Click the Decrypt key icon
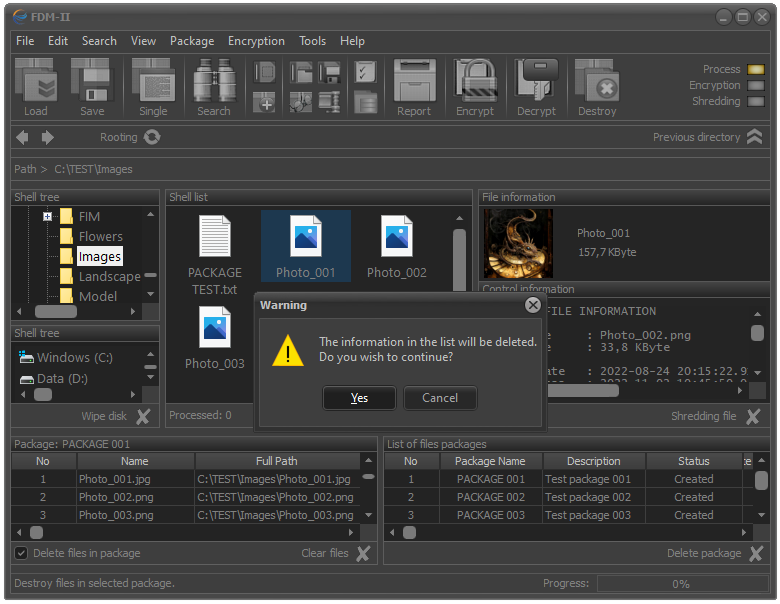Screen dimensions: 780x604 click(536, 80)
